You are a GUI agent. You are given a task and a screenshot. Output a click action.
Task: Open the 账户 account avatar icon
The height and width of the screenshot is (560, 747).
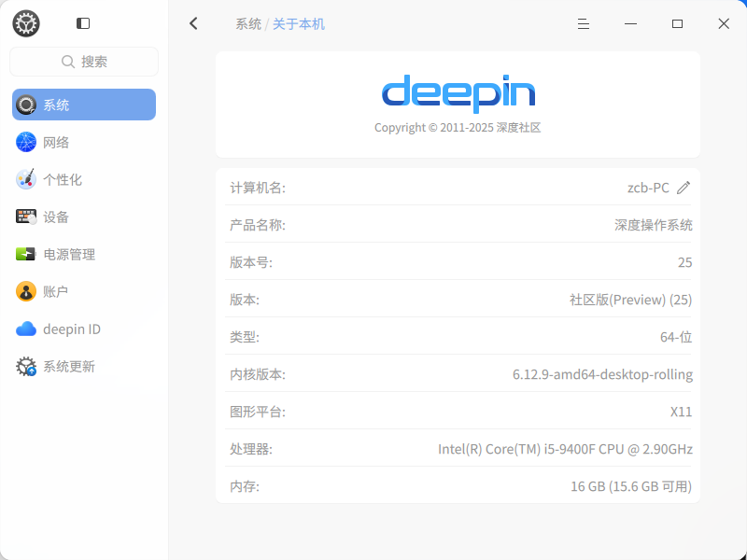pos(26,291)
